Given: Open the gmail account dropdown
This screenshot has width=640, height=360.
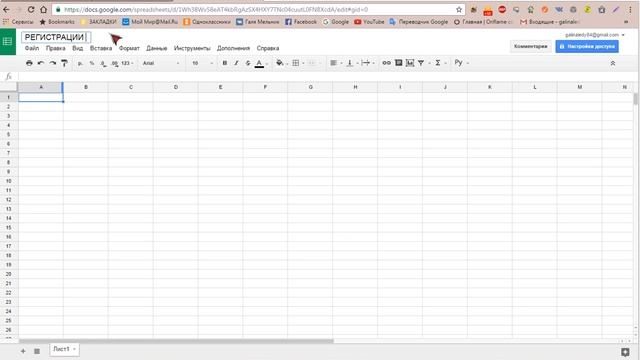Looking at the screenshot, I should click(x=595, y=35).
